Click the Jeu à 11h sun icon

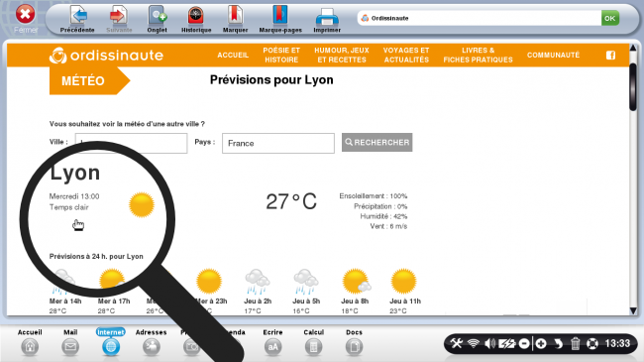(x=403, y=281)
